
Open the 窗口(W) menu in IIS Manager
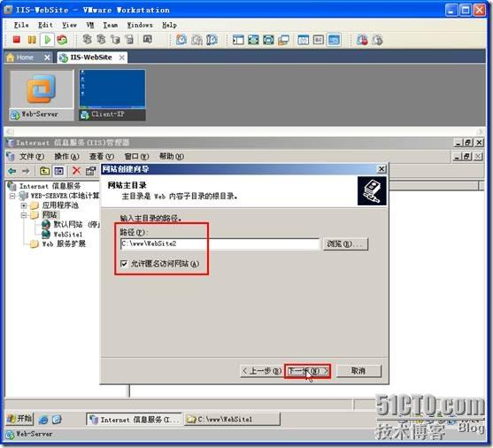coord(136,157)
